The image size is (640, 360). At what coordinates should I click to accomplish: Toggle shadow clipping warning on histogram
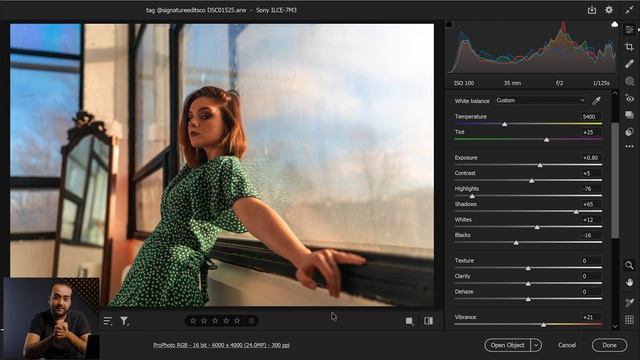pyautogui.click(x=449, y=24)
